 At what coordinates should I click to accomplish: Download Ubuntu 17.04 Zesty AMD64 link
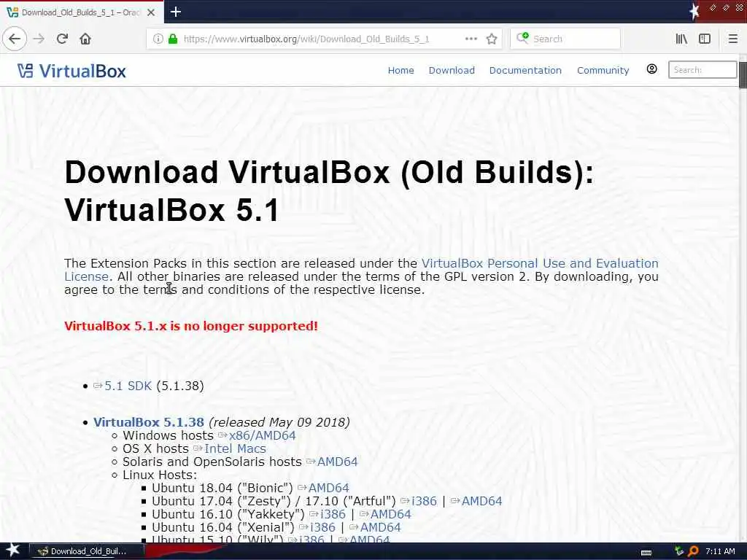coord(481,501)
